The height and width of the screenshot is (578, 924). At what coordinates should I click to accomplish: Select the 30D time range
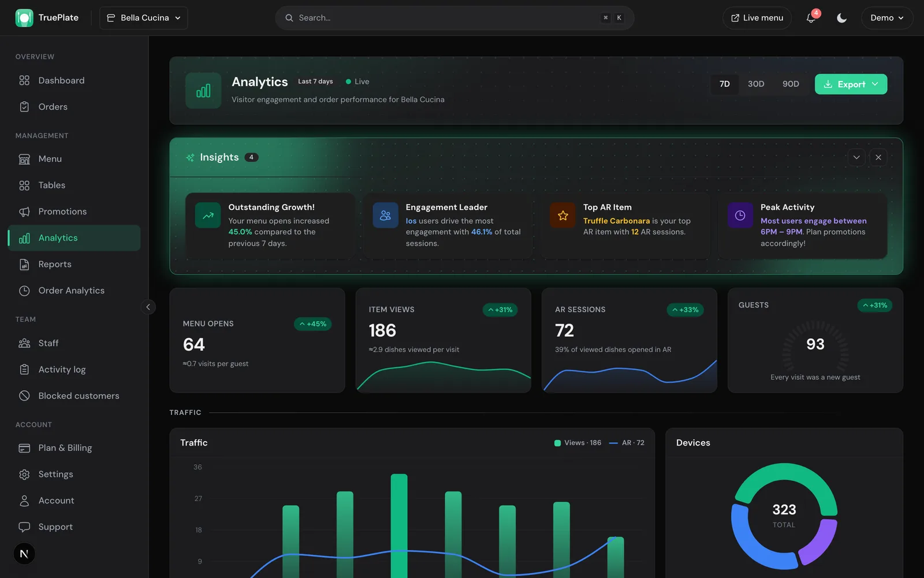tap(756, 84)
